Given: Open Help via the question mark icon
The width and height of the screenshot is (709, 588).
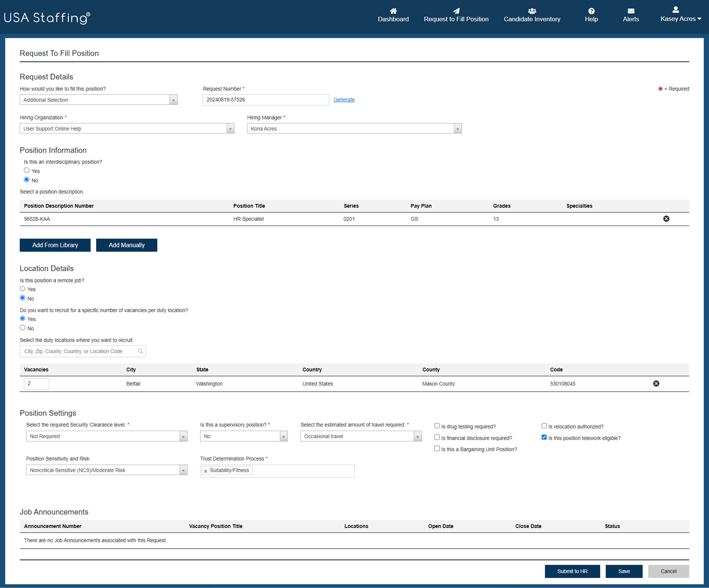Looking at the screenshot, I should (x=591, y=11).
